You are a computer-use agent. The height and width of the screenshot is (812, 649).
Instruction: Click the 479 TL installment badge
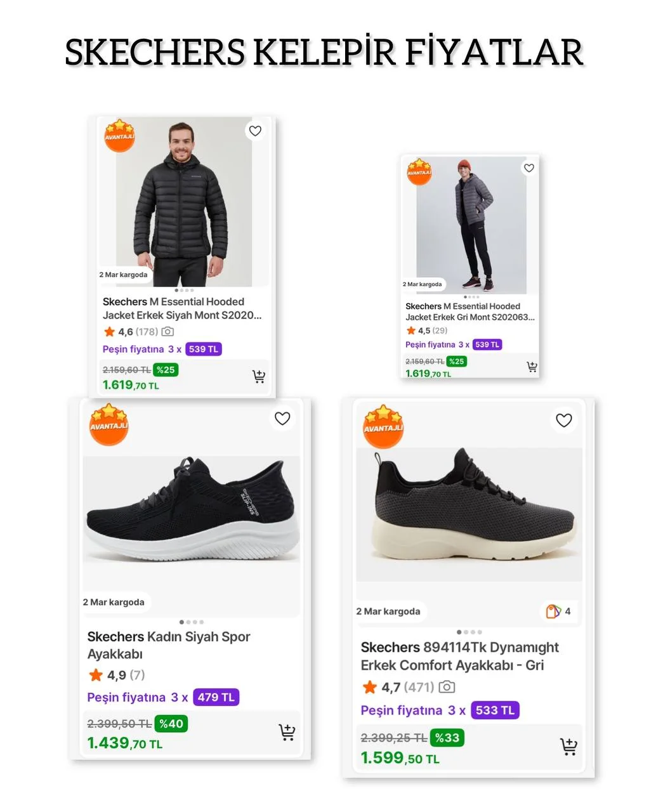pyautogui.click(x=216, y=697)
